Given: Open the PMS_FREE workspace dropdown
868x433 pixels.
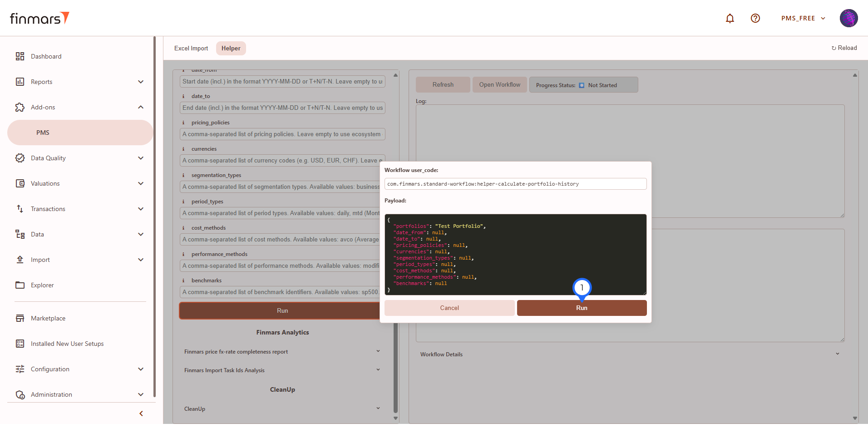Looking at the screenshot, I should (803, 18).
